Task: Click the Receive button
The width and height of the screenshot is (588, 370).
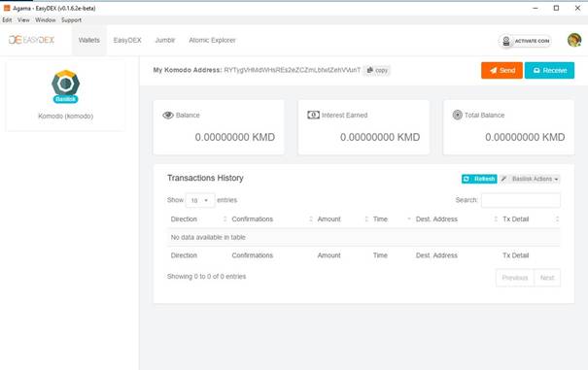Action: pyautogui.click(x=549, y=71)
